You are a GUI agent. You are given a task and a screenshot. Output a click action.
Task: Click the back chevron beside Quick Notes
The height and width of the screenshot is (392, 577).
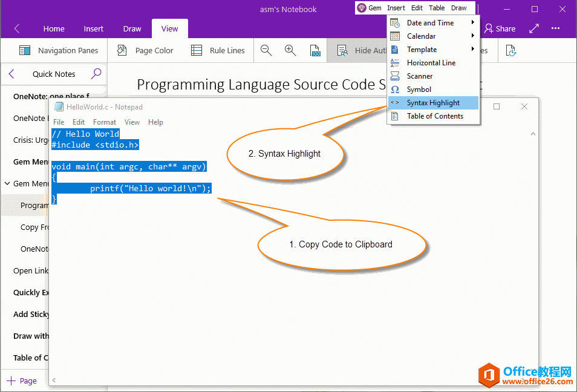[x=11, y=73]
